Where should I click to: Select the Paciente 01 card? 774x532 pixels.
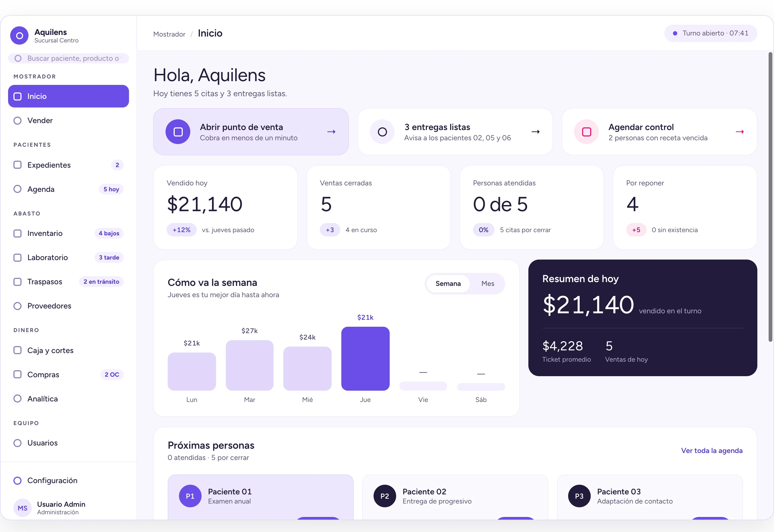coord(260,497)
